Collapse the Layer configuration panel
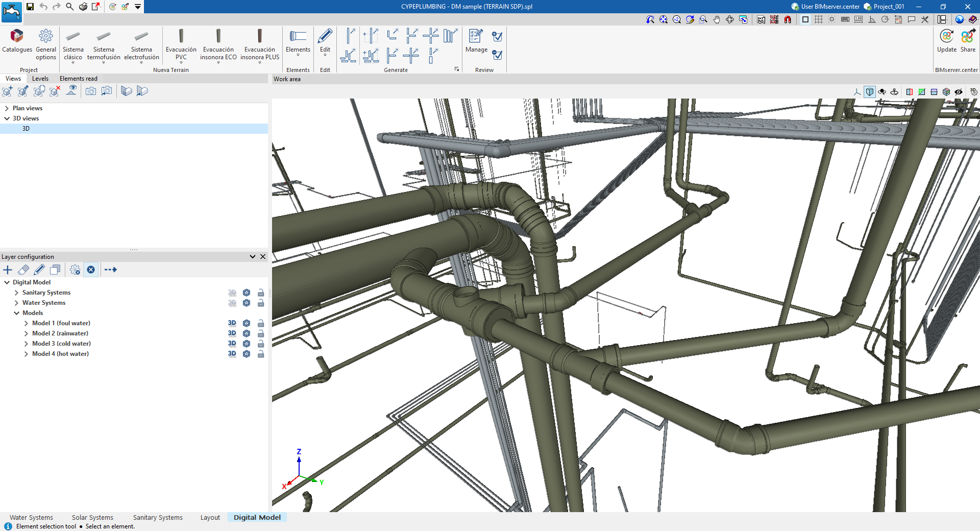Image resolution: width=980 pixels, height=531 pixels. (x=252, y=257)
